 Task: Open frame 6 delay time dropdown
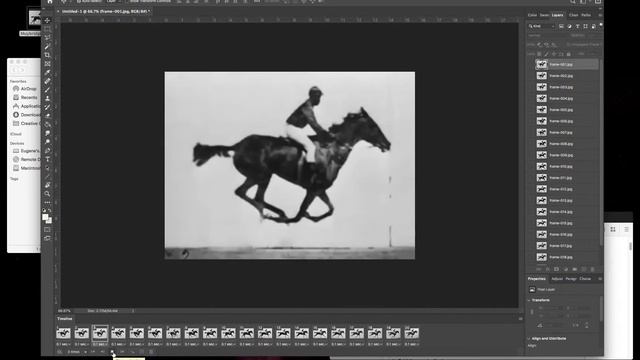pyautogui.click(x=155, y=344)
